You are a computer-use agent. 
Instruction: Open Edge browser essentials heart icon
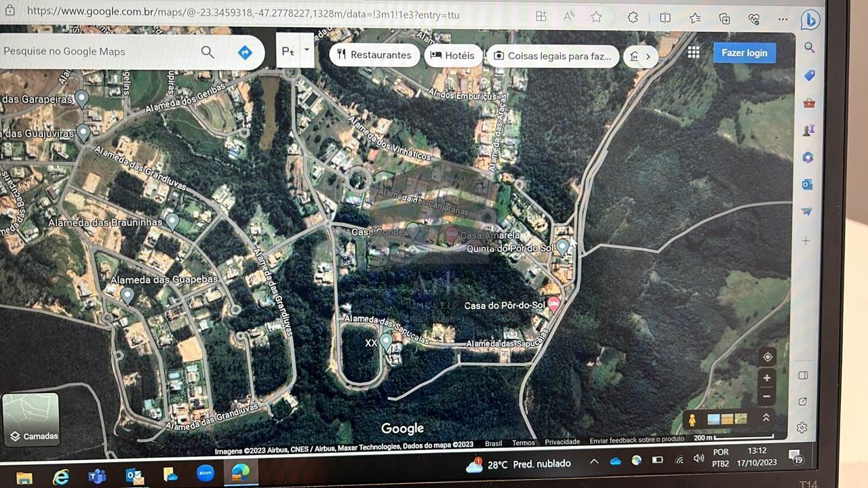pos(754,19)
